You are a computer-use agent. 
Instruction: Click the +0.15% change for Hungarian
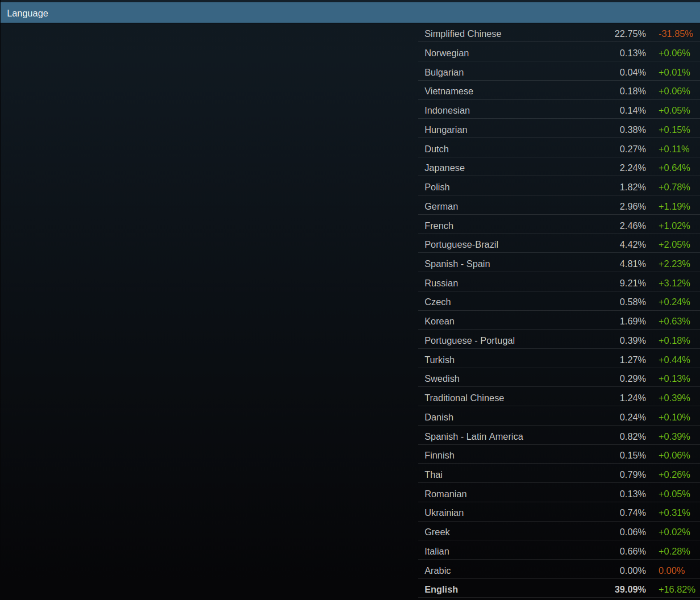point(674,130)
